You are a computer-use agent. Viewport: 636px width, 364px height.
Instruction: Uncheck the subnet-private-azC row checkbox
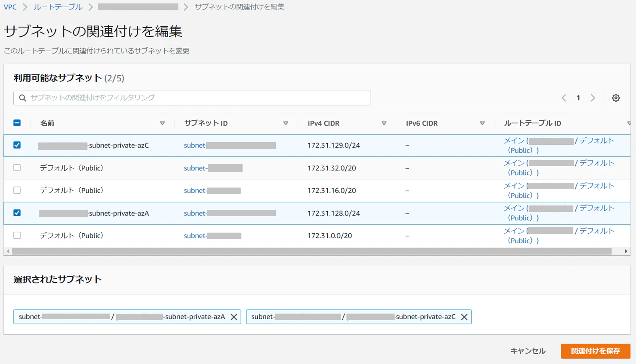point(17,145)
